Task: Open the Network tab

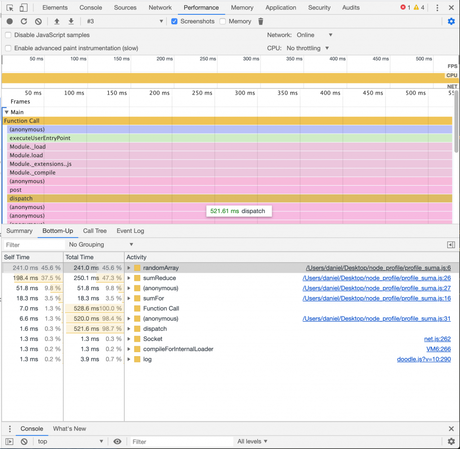Action: click(x=160, y=8)
